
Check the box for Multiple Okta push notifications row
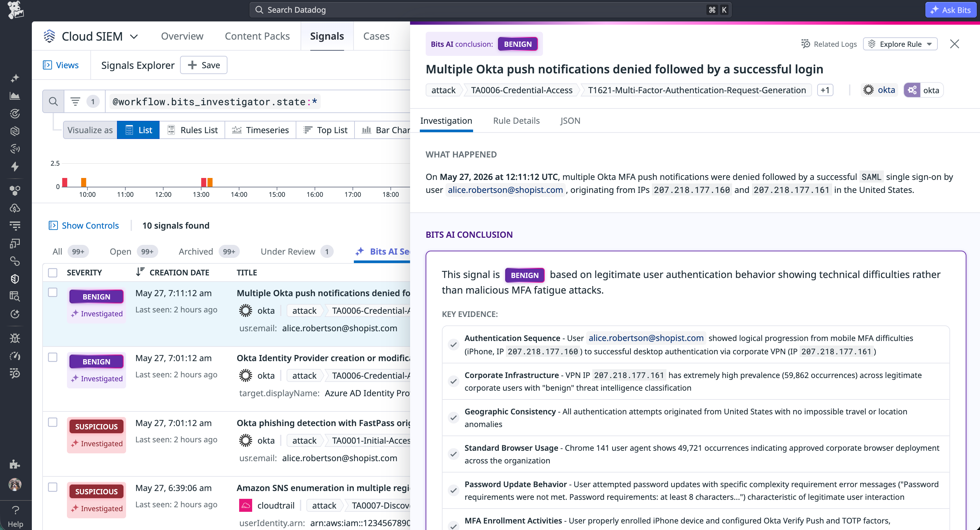(53, 292)
